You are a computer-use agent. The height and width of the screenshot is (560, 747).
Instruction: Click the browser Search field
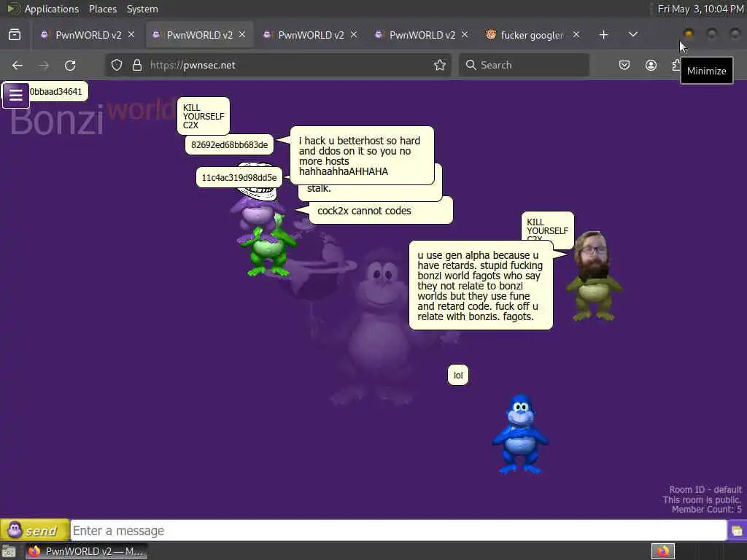524,65
